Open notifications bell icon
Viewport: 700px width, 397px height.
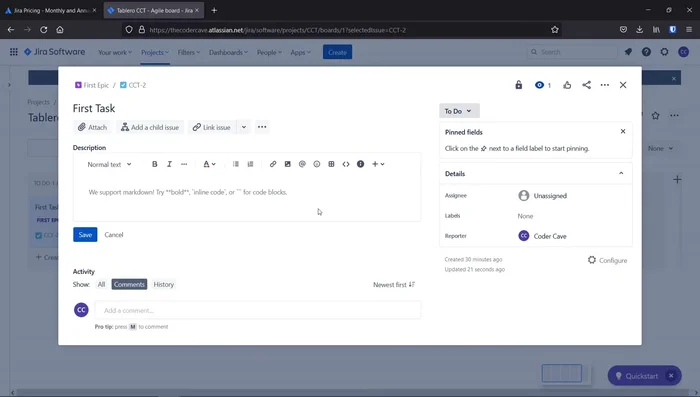[628, 52]
